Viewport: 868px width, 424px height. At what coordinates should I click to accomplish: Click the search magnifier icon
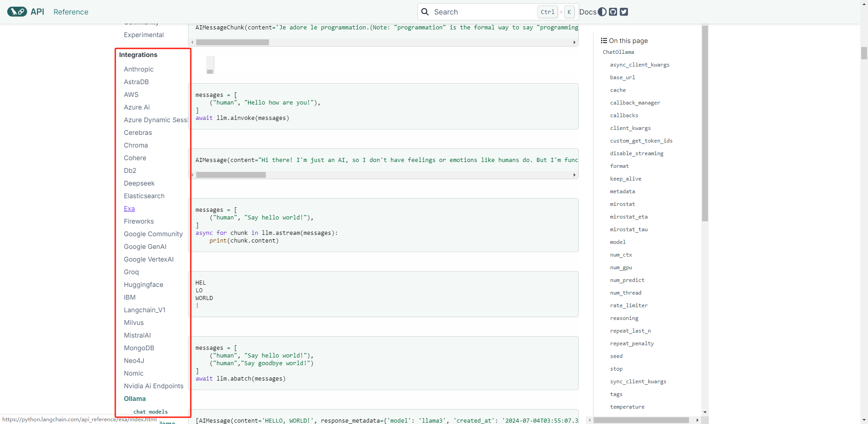click(x=425, y=12)
